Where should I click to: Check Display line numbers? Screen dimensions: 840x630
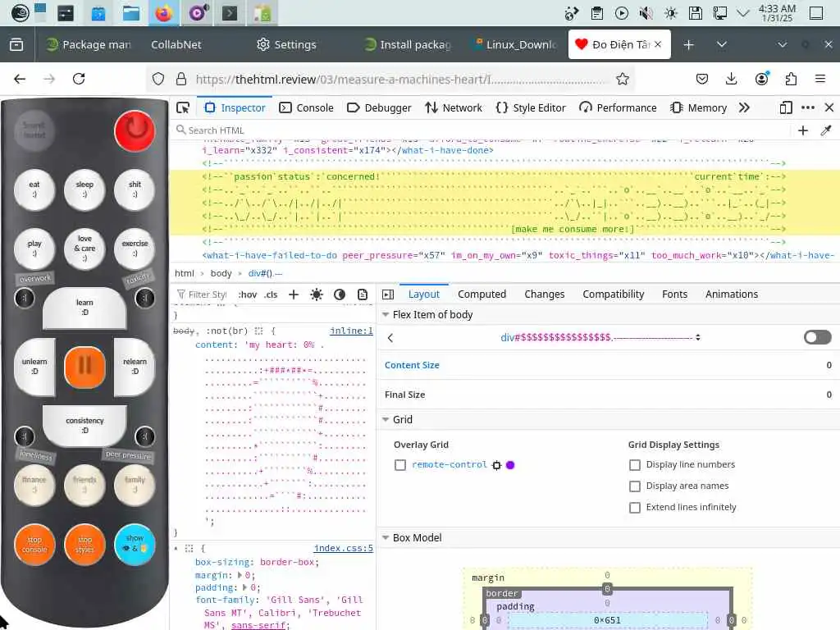pyautogui.click(x=635, y=465)
